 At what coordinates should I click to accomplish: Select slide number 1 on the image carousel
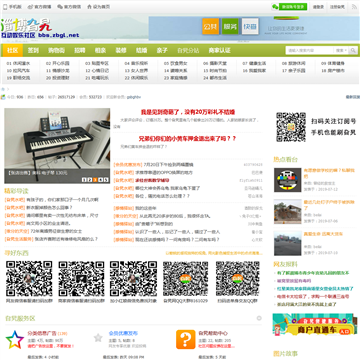(84, 180)
